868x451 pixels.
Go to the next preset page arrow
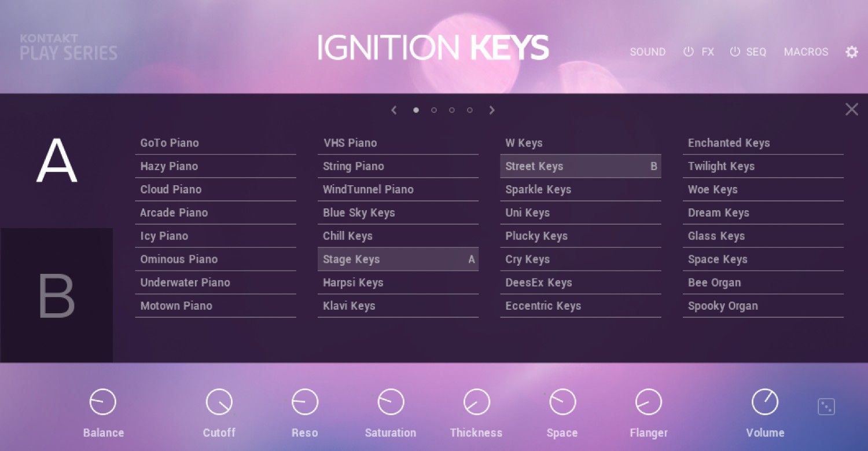[x=492, y=110]
